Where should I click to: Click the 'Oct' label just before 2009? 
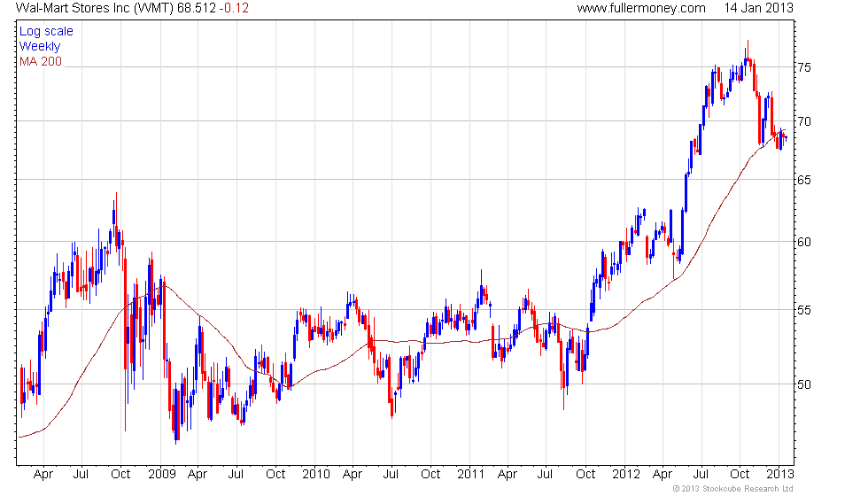click(x=120, y=475)
